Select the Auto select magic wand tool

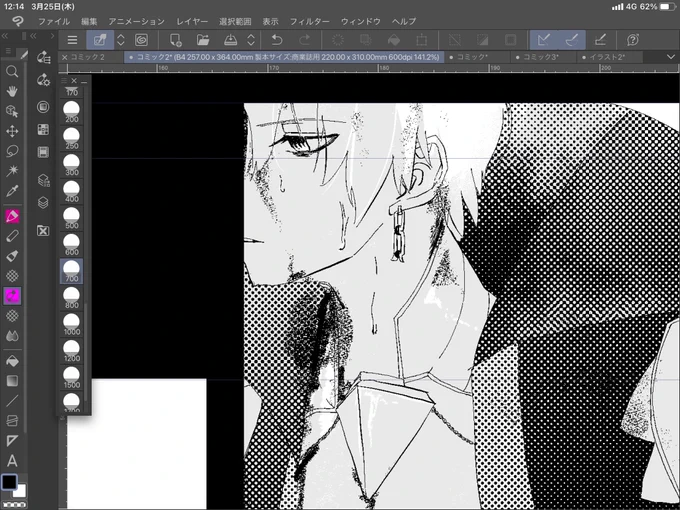pyautogui.click(x=12, y=171)
